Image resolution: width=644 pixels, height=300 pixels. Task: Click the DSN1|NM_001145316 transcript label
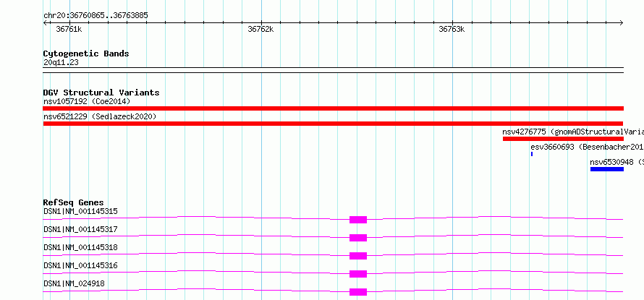coord(80,265)
